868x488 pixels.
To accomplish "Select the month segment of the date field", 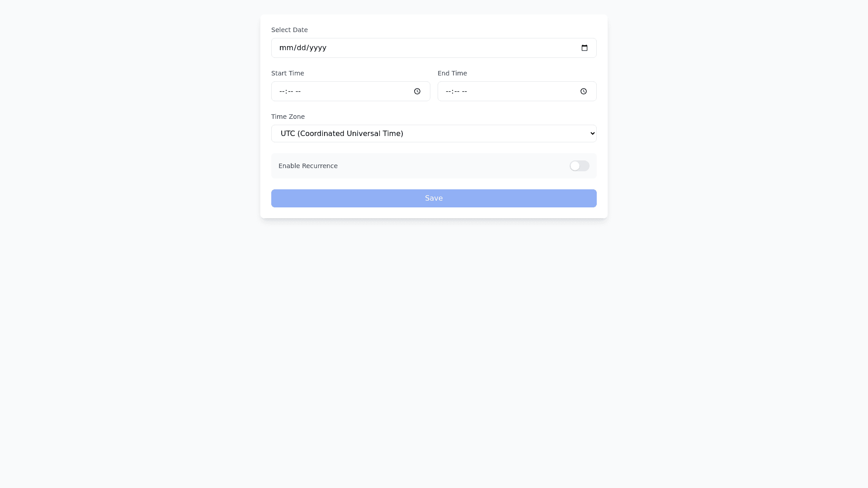I will coord(286,48).
